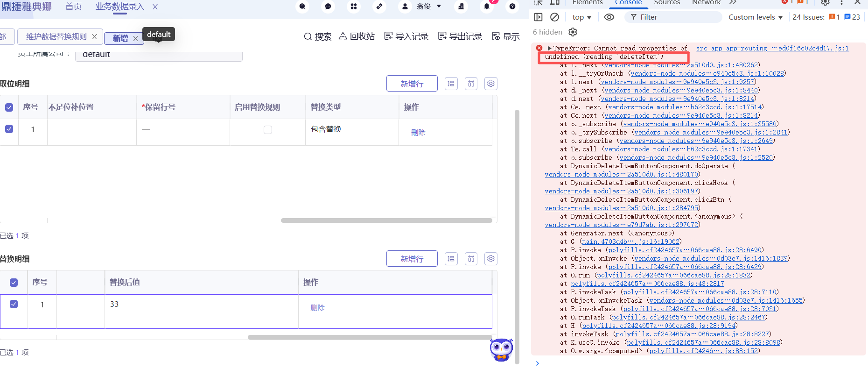868x369 pixels.
Task: Open the chat message icon in header
Action: (328, 7)
